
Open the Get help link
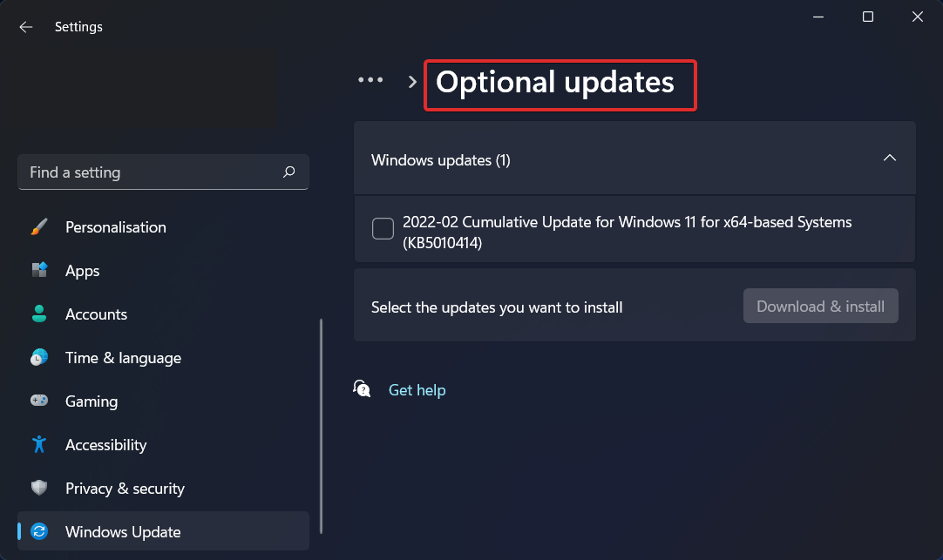click(417, 389)
